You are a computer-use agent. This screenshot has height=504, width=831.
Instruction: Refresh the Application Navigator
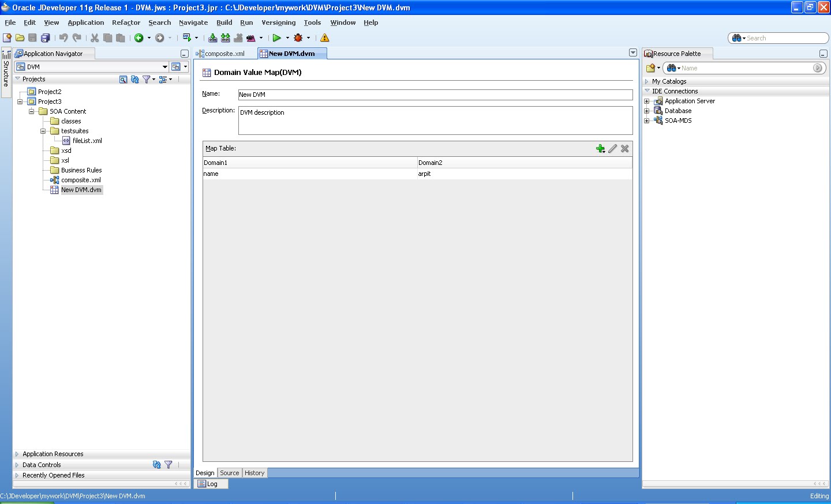click(135, 79)
